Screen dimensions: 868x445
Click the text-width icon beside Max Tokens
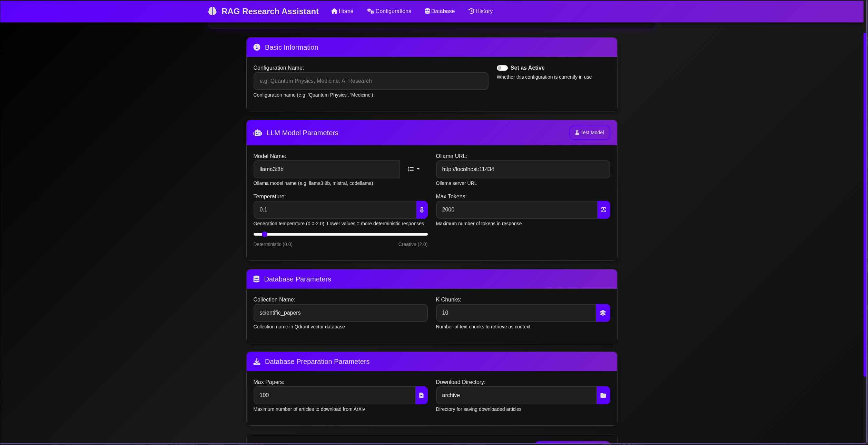603,210
